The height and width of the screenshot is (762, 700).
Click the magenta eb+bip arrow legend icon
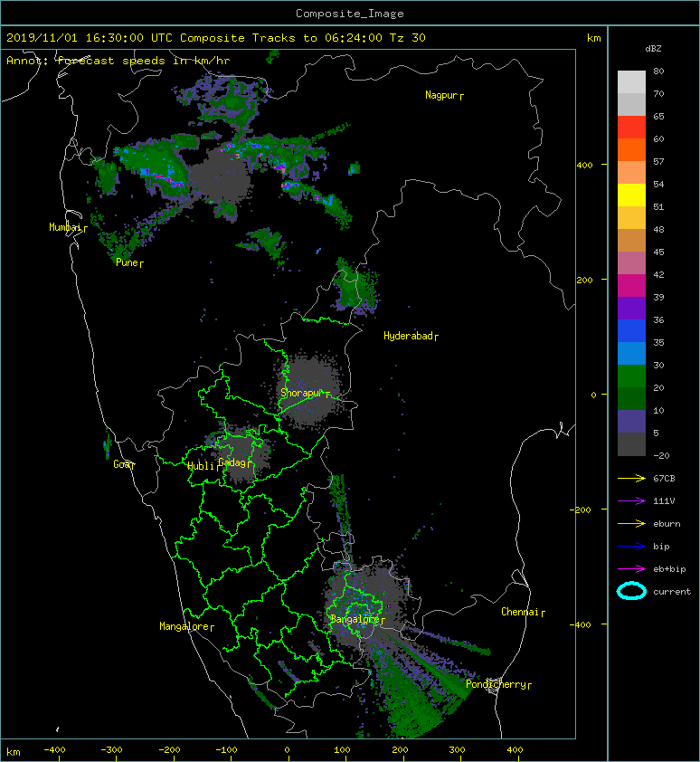[x=631, y=569]
